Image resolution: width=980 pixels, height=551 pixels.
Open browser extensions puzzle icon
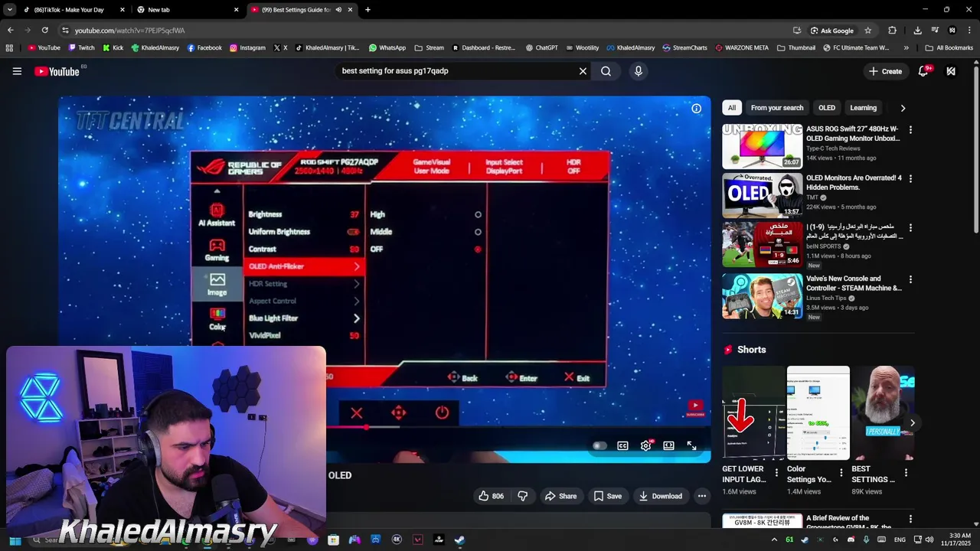892,31
